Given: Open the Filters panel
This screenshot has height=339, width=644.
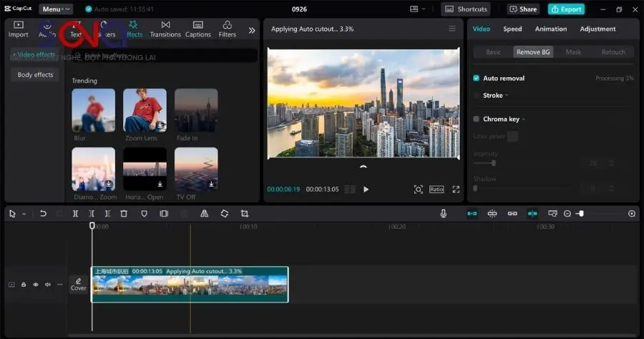Looking at the screenshot, I should (227, 29).
